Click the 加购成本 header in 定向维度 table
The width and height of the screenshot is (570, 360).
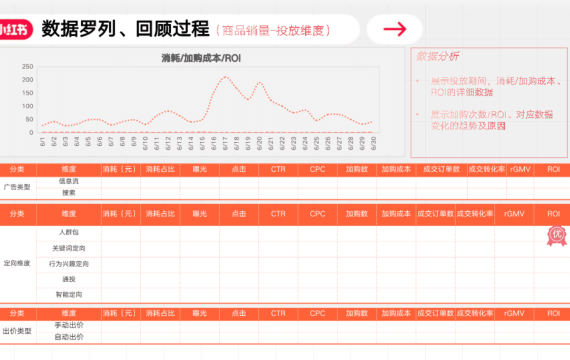point(396,214)
